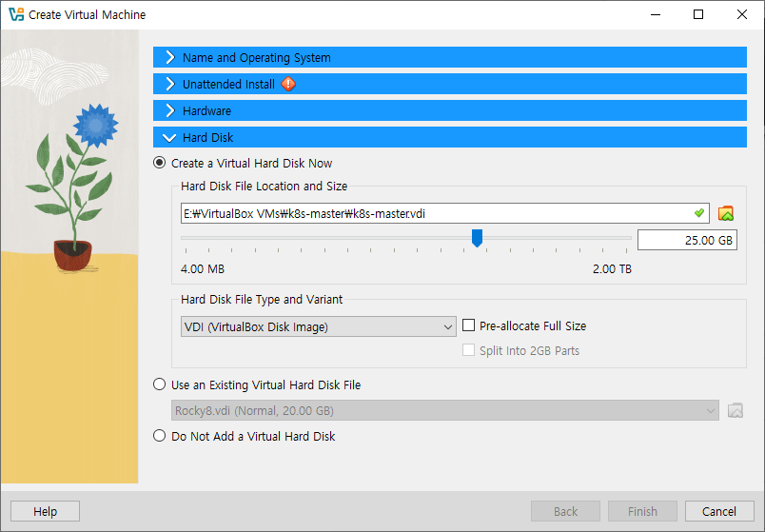
Task: Click the green checkmark in the disk path field
Action: click(699, 213)
